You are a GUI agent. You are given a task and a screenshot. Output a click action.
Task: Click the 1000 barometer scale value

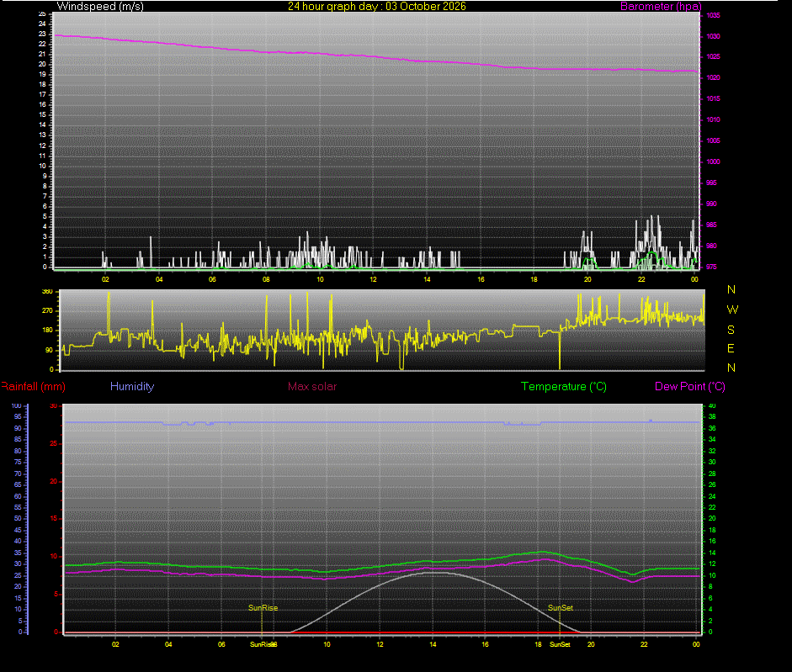click(713, 161)
